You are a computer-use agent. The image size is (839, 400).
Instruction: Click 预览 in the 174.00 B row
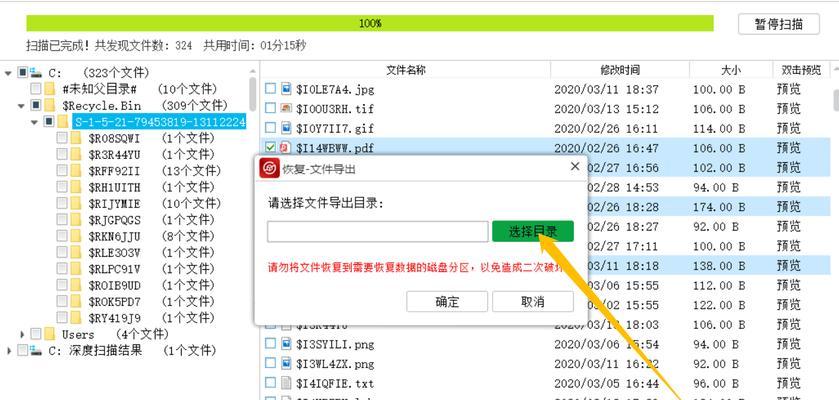click(x=789, y=206)
